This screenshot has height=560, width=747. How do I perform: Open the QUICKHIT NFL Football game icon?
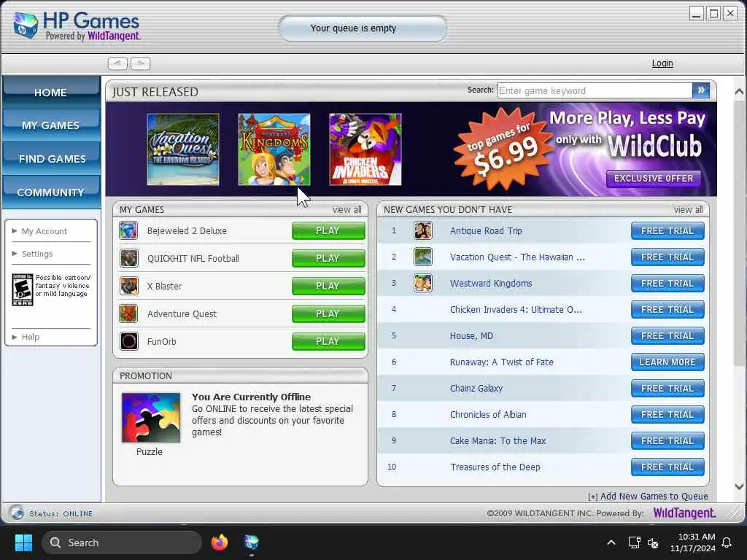[x=128, y=259]
